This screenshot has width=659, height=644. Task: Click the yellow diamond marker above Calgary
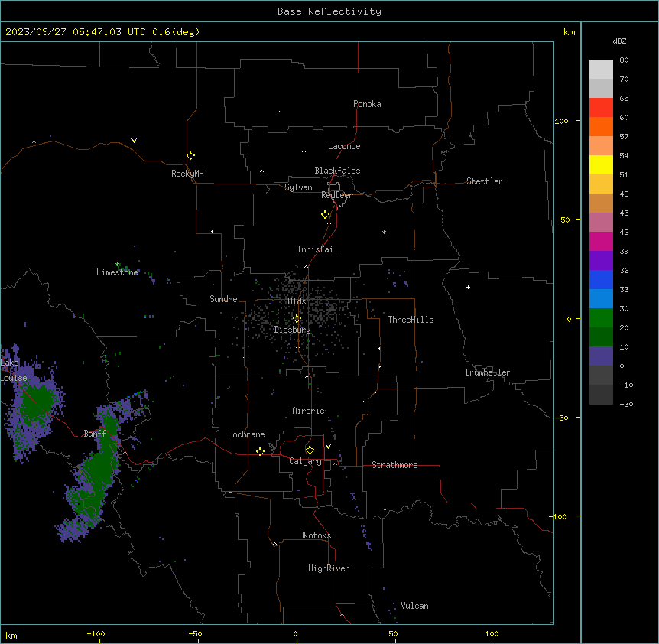pos(310,450)
